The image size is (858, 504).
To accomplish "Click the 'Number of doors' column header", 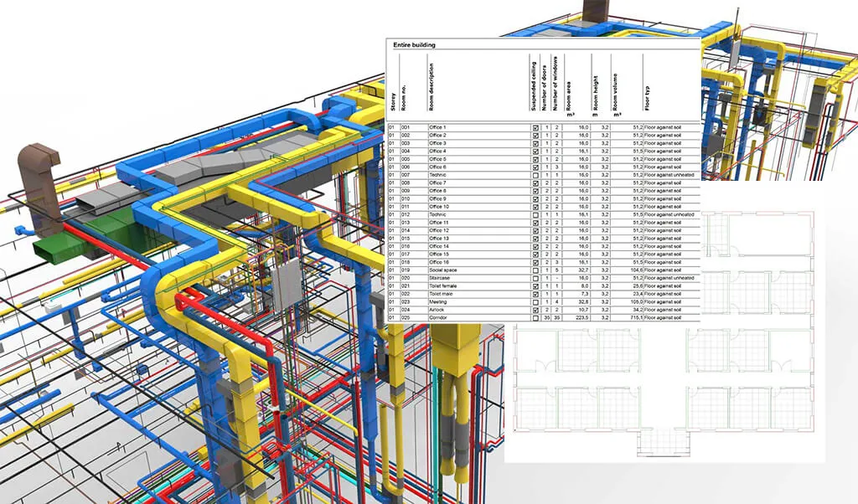I will tap(545, 89).
